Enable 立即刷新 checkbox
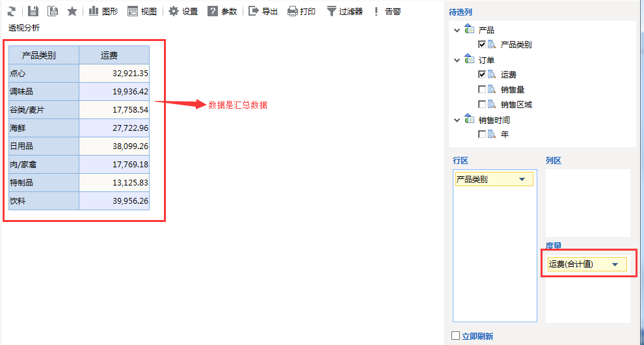 pos(455,335)
